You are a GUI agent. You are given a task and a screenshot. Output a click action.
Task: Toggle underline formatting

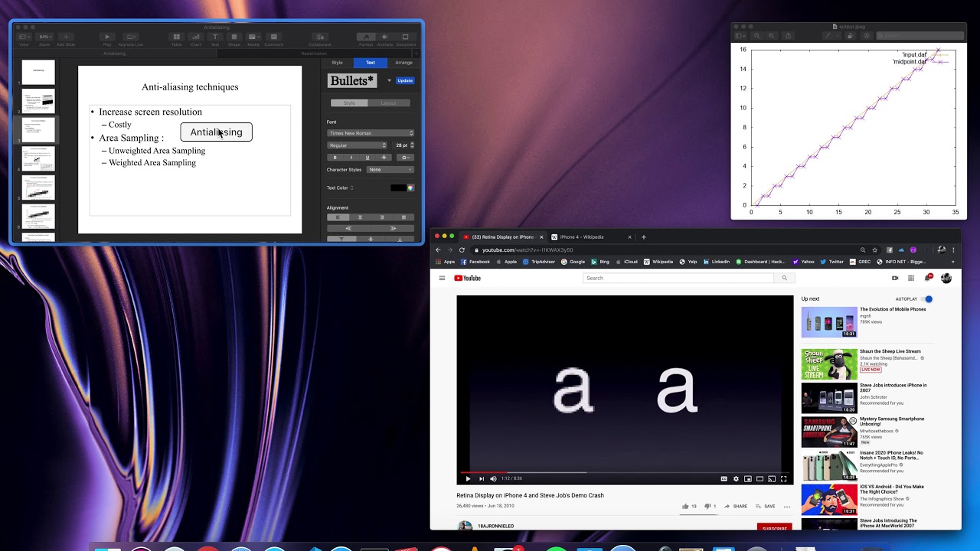pos(367,158)
